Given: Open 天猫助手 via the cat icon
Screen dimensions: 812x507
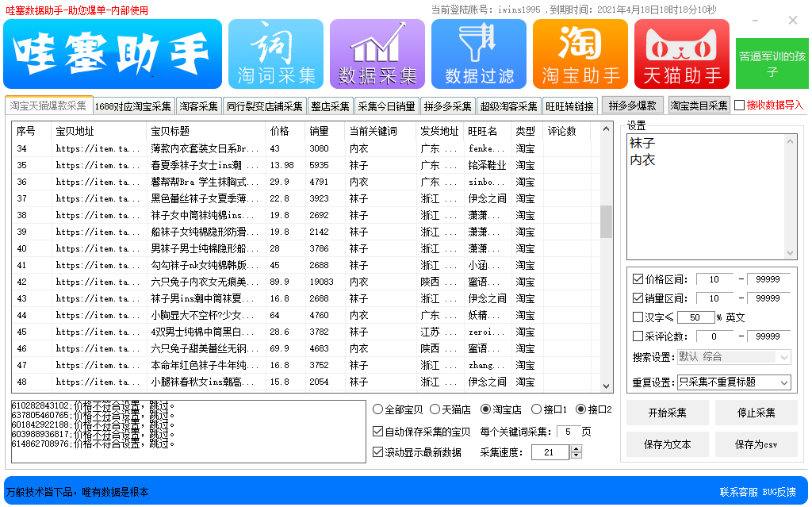Looking at the screenshot, I should 681,53.
